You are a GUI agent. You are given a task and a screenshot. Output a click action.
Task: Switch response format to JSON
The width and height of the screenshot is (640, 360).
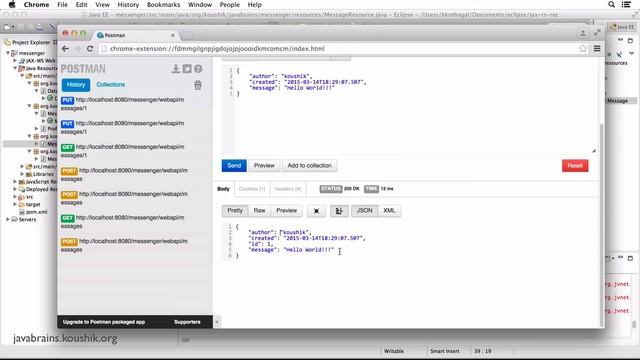click(x=364, y=211)
